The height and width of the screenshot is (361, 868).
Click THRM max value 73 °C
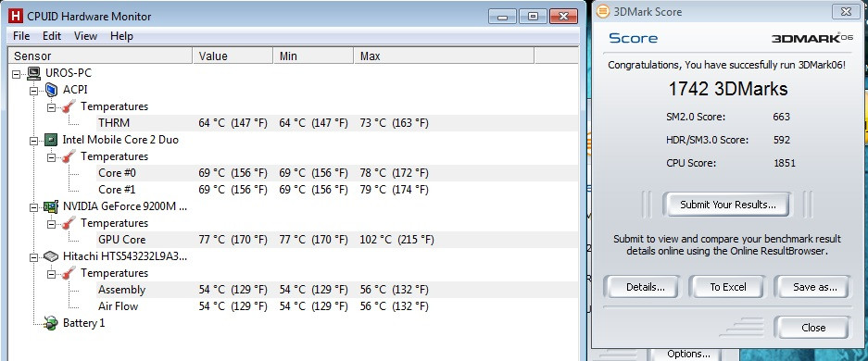coord(394,123)
